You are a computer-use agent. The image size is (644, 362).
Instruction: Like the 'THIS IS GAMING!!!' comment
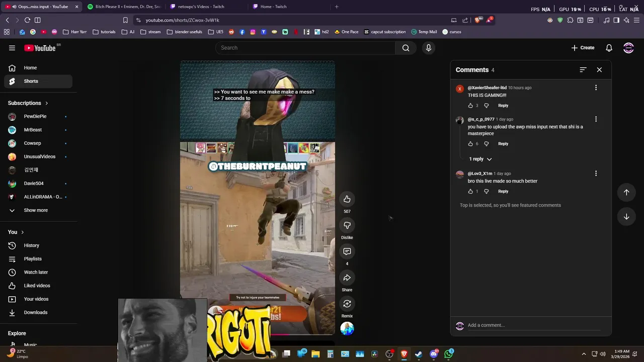tap(470, 106)
